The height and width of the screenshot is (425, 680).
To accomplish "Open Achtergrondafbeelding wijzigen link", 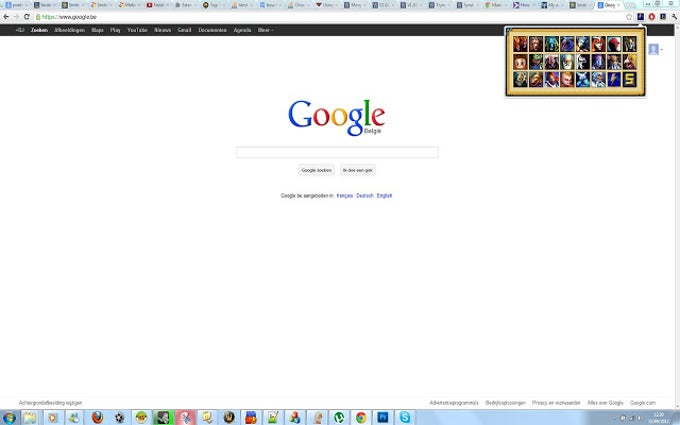I will (x=50, y=403).
